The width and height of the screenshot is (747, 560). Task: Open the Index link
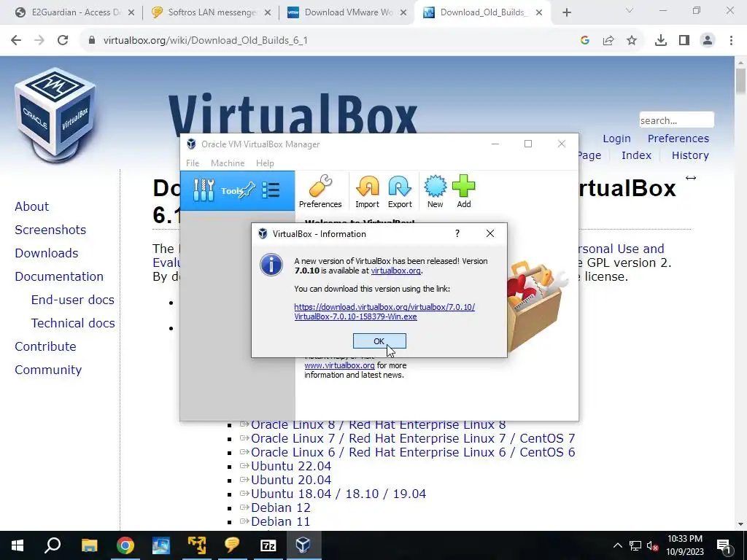click(x=636, y=155)
